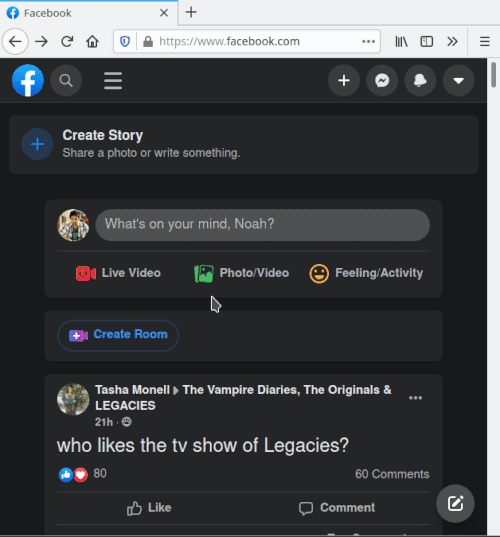The height and width of the screenshot is (537, 500).
Task: Open Create Story card title
Action: [x=103, y=135]
